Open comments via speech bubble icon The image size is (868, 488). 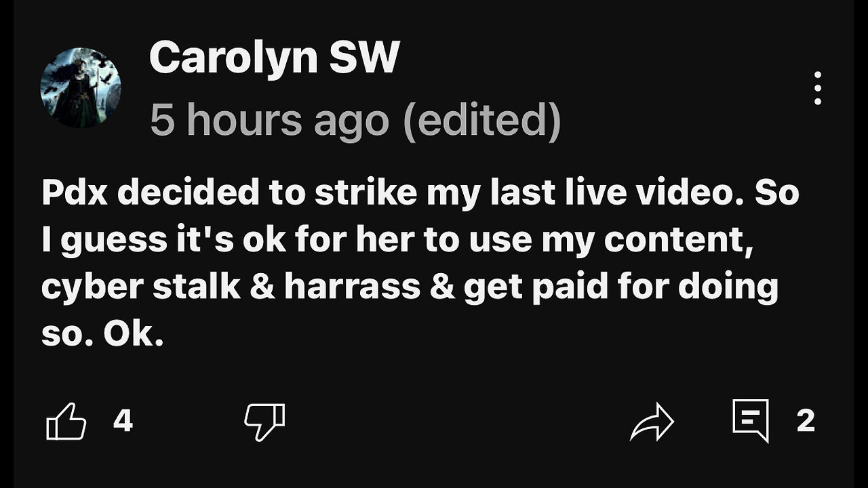pos(751,420)
